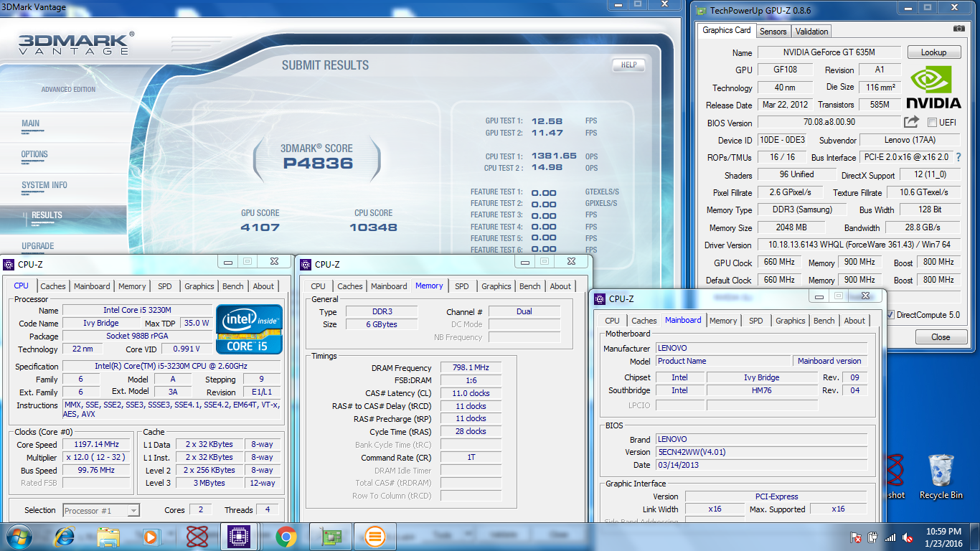Image resolution: width=980 pixels, height=551 pixels.
Task: Click the 3DMark score P4836
Action: [x=318, y=164]
